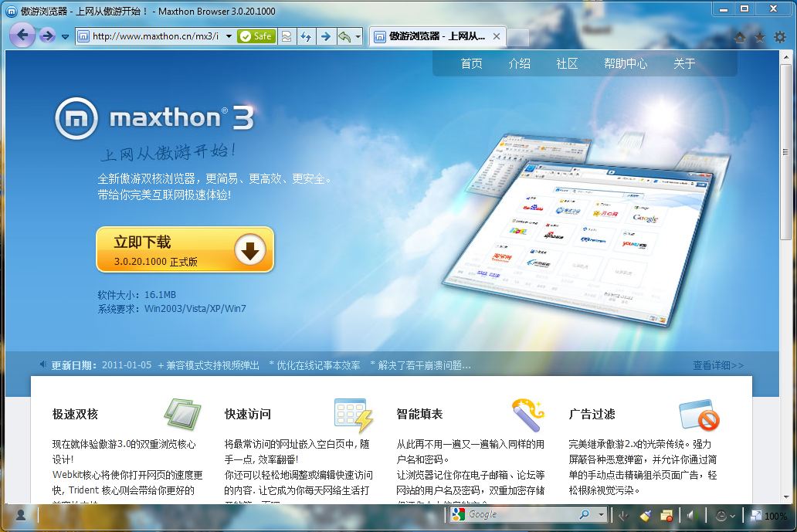Click the green dual-core squares icon
Image resolution: width=797 pixels, height=532 pixels.
click(x=183, y=414)
